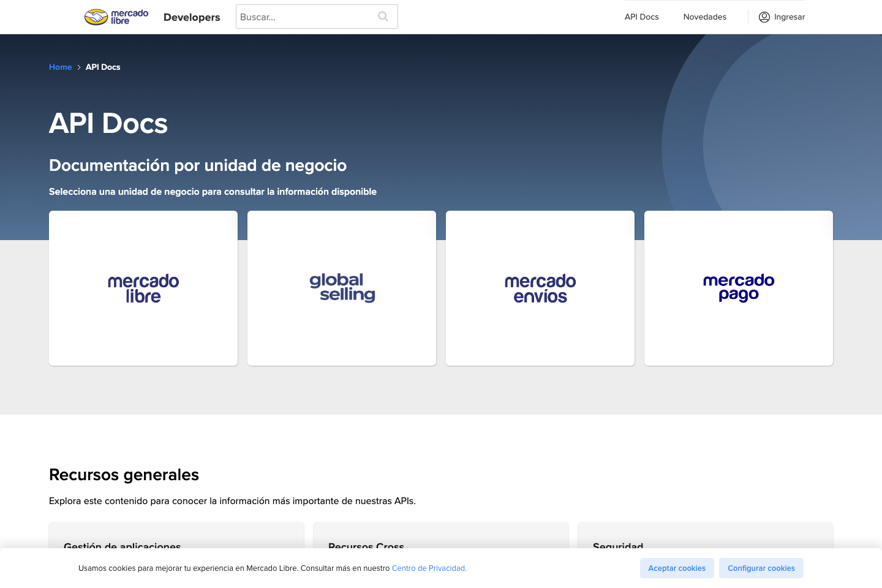Open the Centro de Privacidad link
882x588 pixels.
[428, 568]
